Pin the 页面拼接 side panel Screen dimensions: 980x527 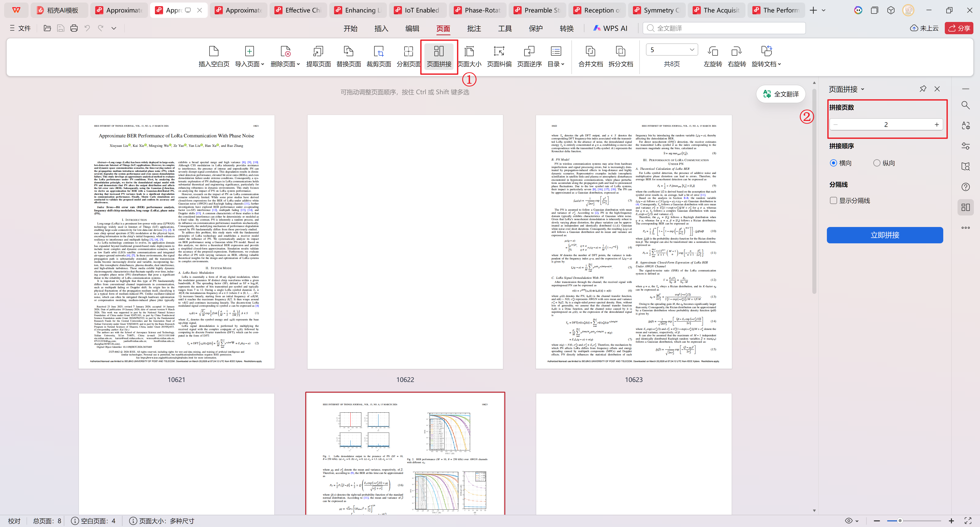tap(923, 89)
